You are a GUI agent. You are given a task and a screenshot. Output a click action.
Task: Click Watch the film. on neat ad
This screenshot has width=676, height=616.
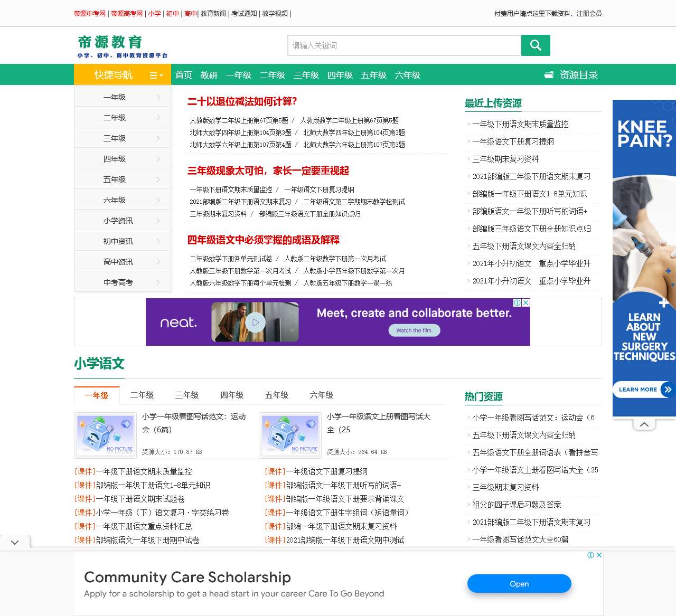click(415, 330)
